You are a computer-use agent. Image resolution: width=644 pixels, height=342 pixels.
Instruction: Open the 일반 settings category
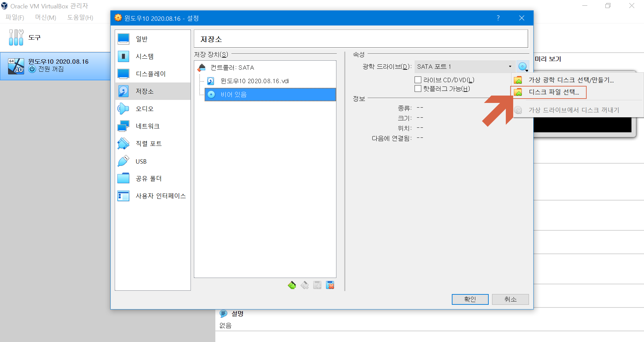[x=153, y=39]
